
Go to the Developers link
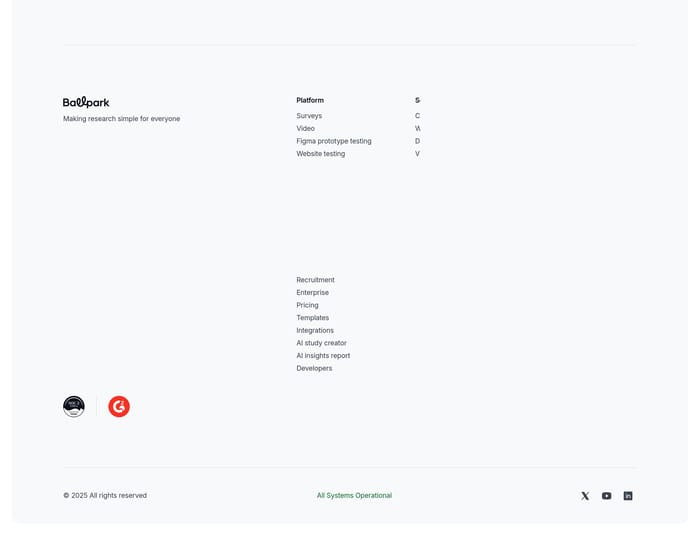(x=314, y=368)
